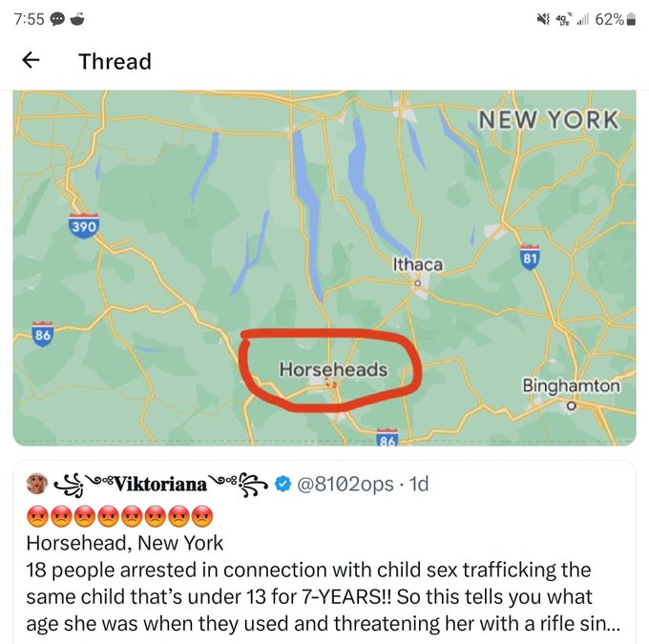Tap the Interstate 86 shield near left edge
Screen dimensions: 649x644
[x=42, y=336]
